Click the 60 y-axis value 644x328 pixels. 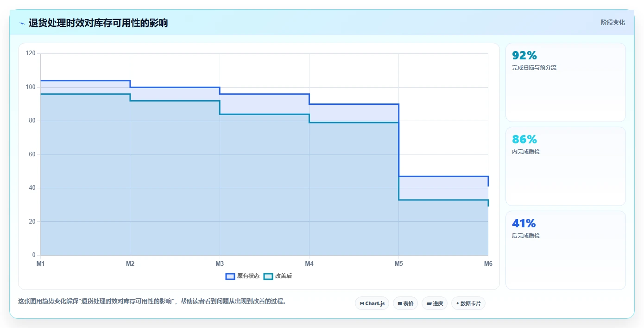32,154
